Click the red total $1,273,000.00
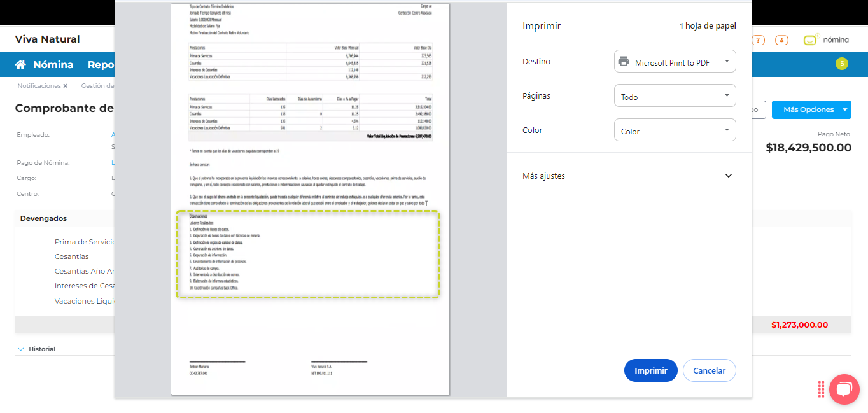Screen dimensions: 868x413 point(799,325)
